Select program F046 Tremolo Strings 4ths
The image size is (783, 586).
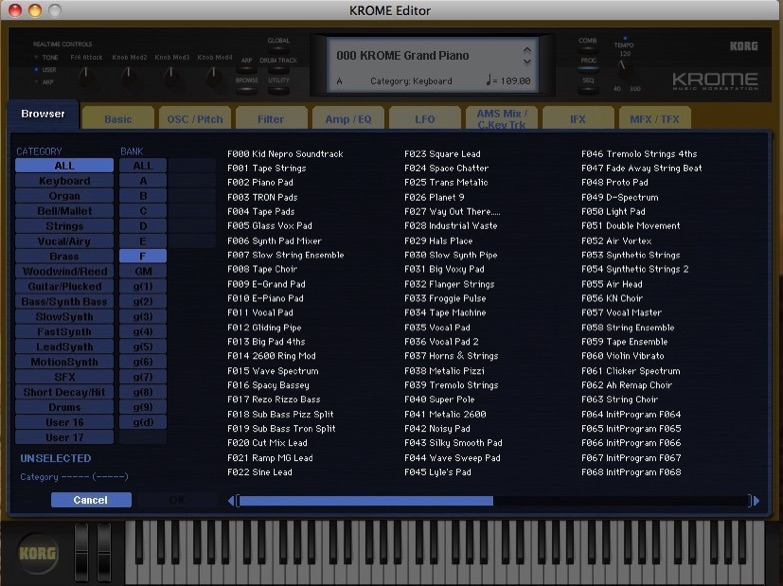[639, 154]
